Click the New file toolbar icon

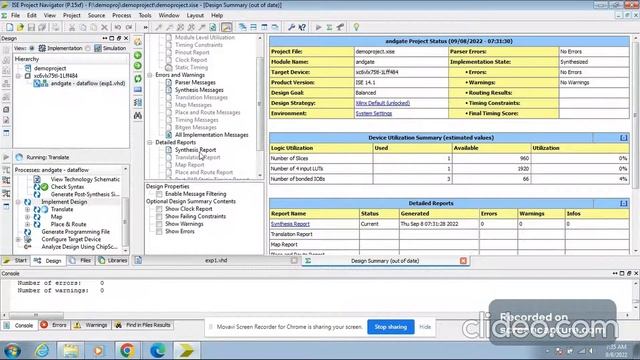coord(9,27)
